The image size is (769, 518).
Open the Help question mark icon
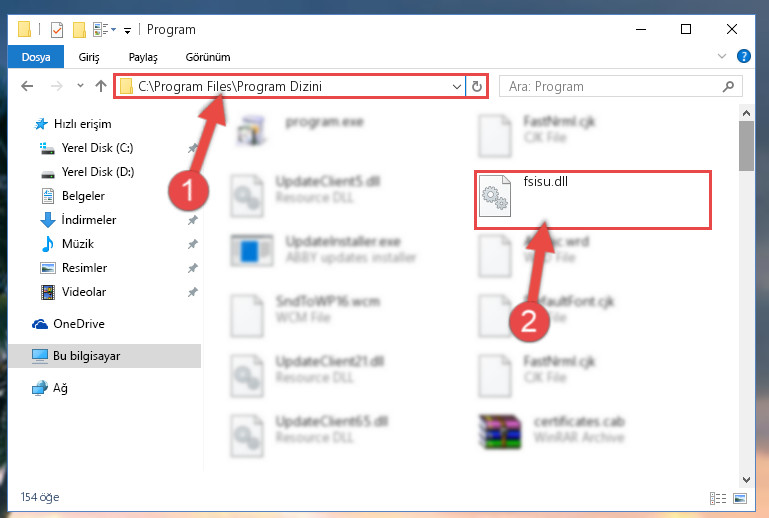point(743,56)
